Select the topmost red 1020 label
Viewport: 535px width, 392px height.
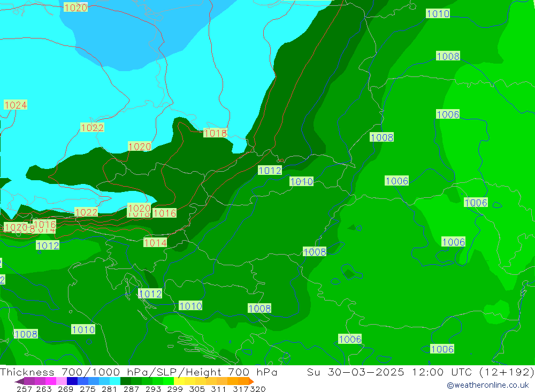coord(76,7)
